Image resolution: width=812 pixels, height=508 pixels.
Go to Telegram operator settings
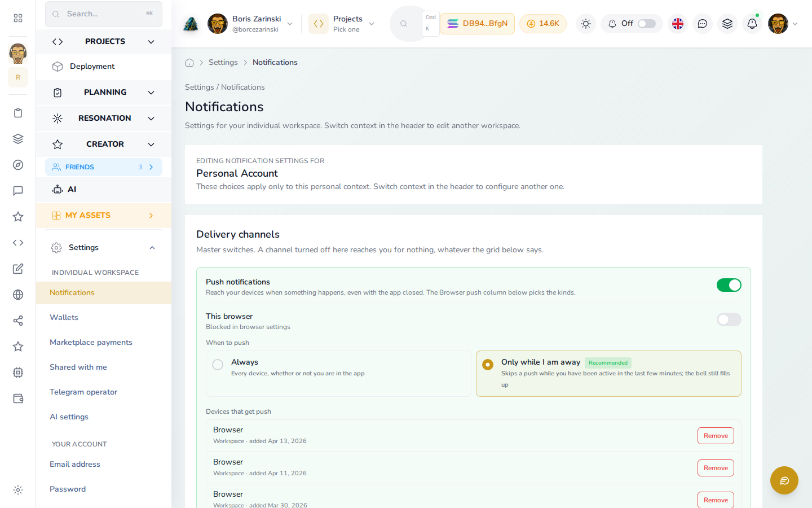click(104, 392)
